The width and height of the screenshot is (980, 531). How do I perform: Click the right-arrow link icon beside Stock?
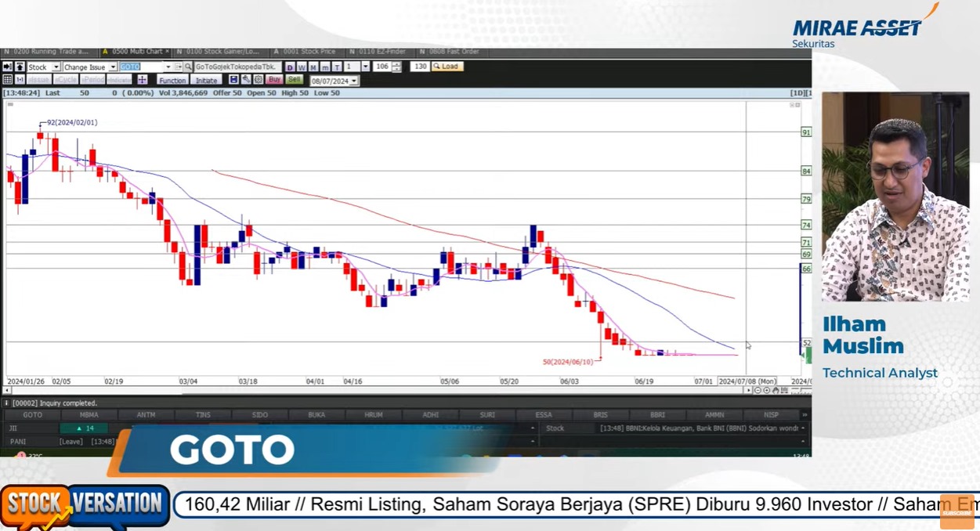click(x=7, y=67)
